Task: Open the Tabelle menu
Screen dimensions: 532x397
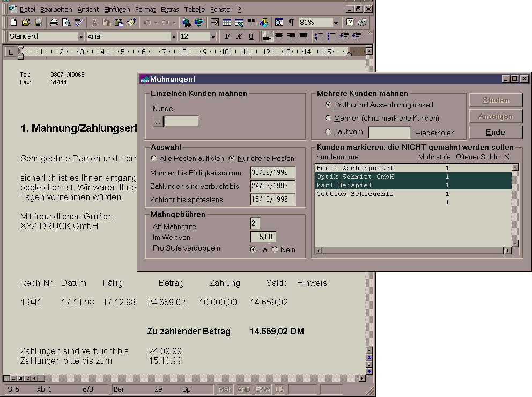Action: [194, 10]
